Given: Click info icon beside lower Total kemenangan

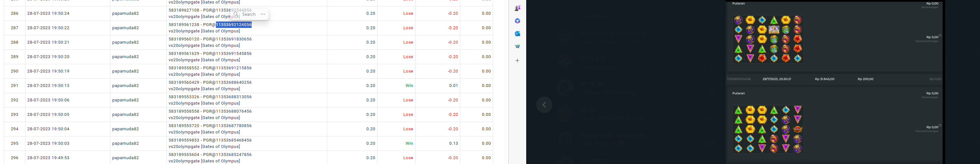Looking at the screenshot, I should (x=940, y=125).
